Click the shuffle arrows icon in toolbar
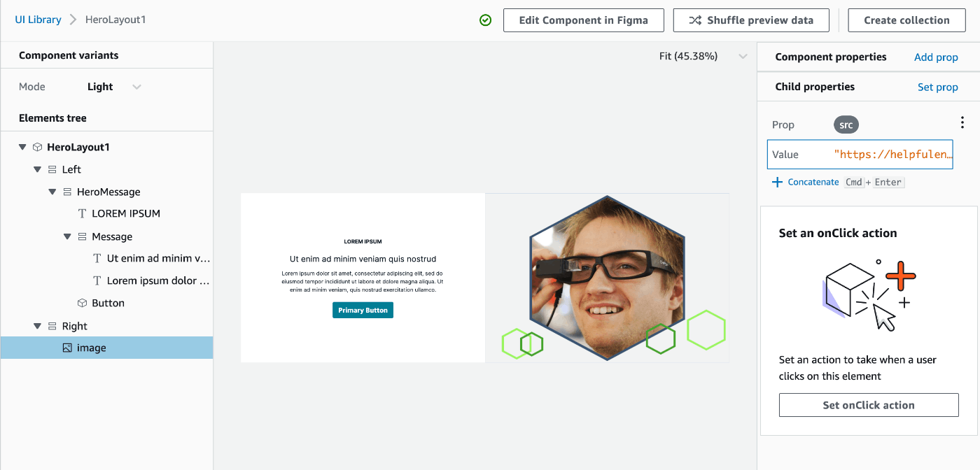Viewport: 980px width, 470px height. click(695, 20)
